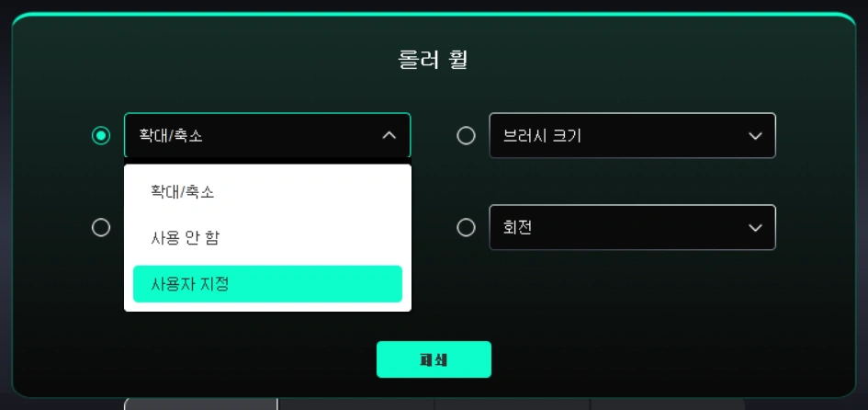Click the rightmost tab segment below the dialog
This screenshot has width=868, height=410.
click(x=664, y=404)
